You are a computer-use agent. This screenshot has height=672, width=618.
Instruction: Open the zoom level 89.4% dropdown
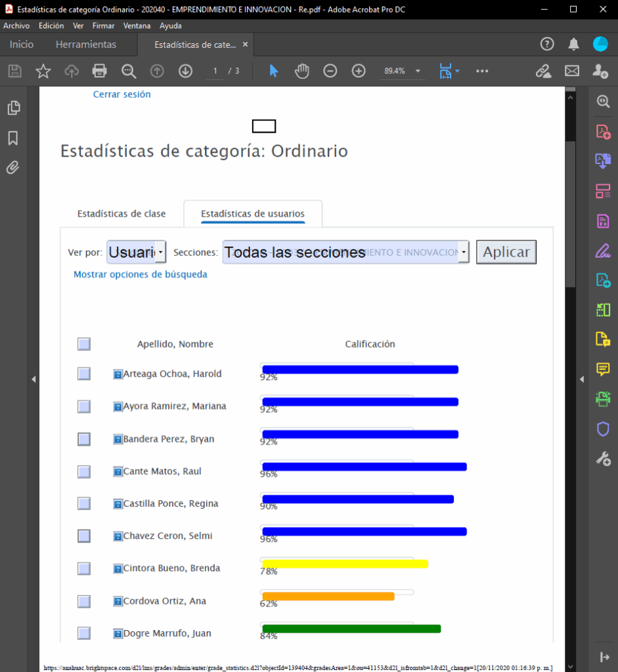point(417,71)
